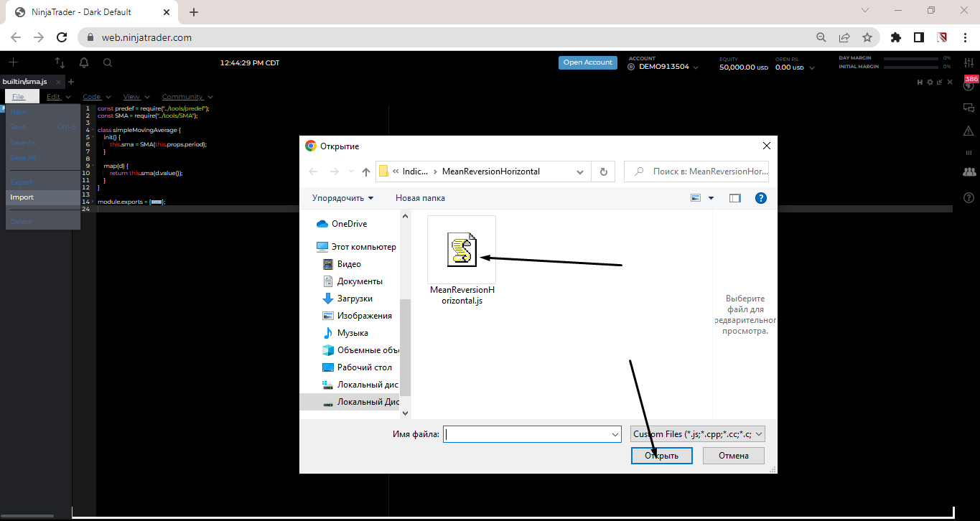Close the code editor panel with its X

[x=948, y=83]
